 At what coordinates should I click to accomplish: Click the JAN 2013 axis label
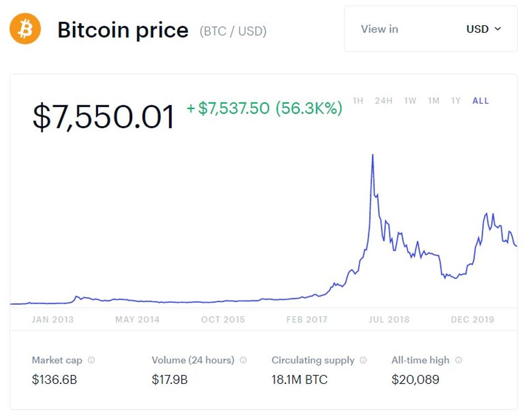pos(53,319)
